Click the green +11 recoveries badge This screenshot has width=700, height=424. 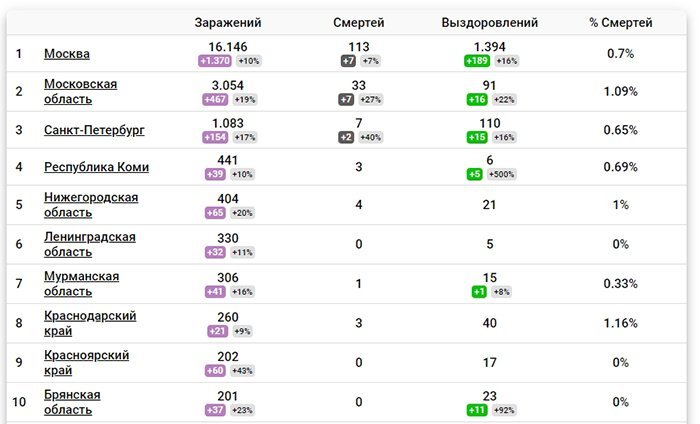point(477,410)
